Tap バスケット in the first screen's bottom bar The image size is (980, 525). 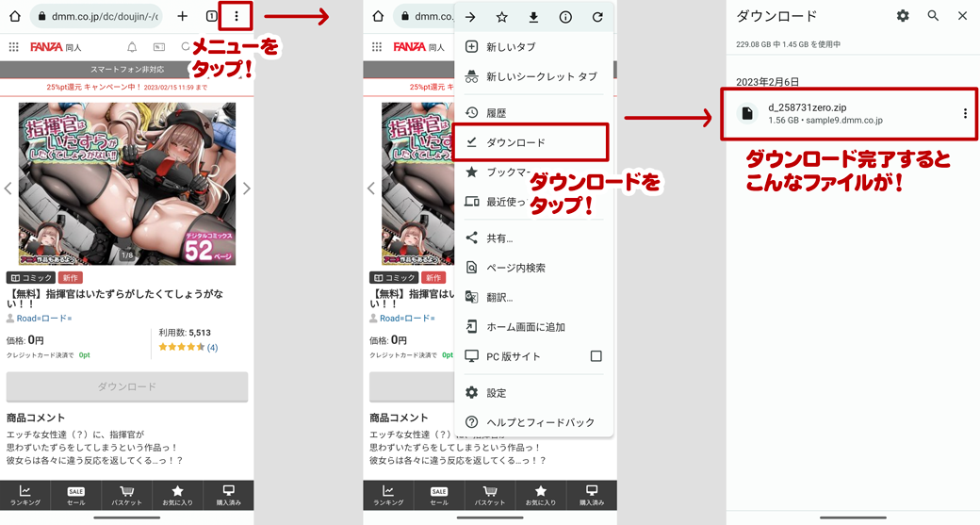point(127,495)
